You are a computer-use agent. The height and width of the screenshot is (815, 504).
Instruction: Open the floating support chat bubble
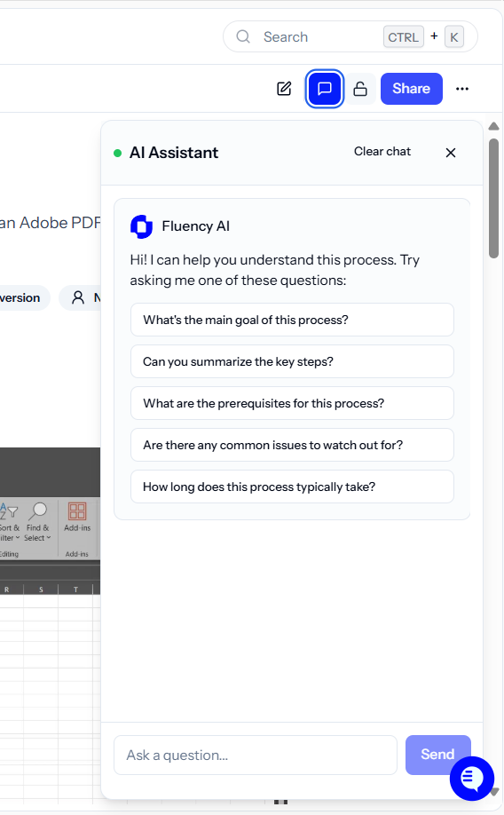[472, 778]
